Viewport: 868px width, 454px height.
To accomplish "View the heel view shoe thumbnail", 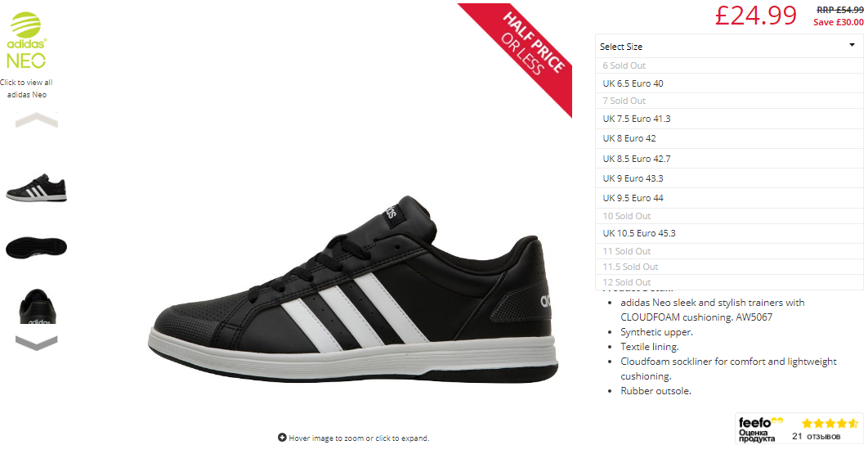I will coord(37,306).
